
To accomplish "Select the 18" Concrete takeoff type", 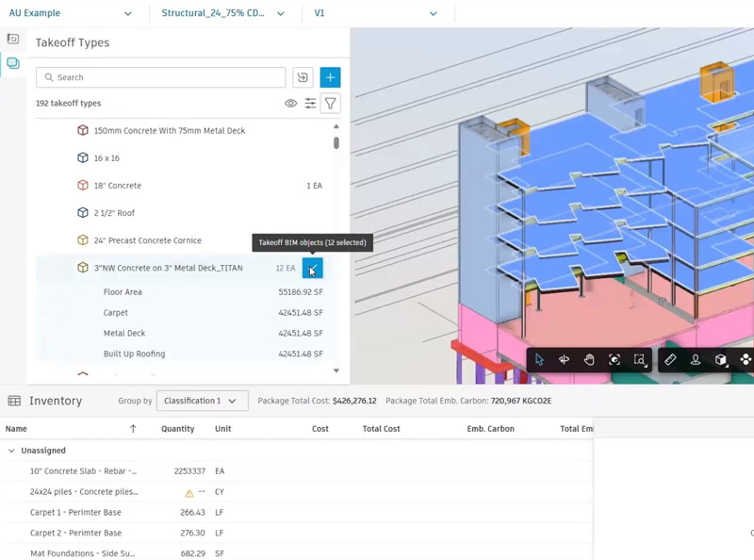I will coord(118,186).
